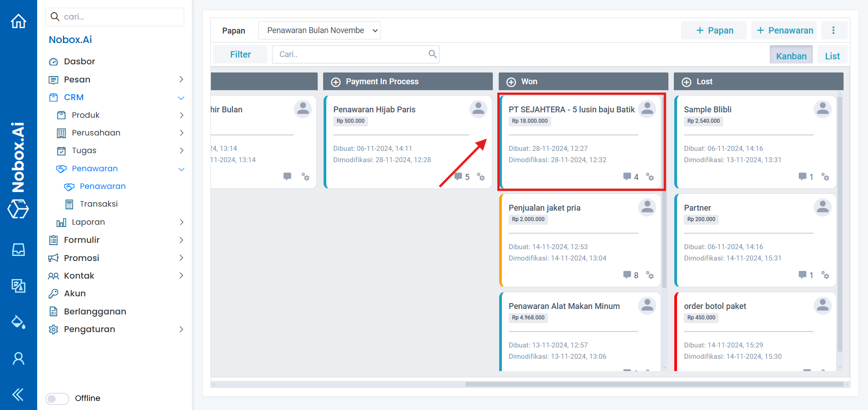
Task: Open the inbox tray icon in left rail
Action: click(x=19, y=250)
